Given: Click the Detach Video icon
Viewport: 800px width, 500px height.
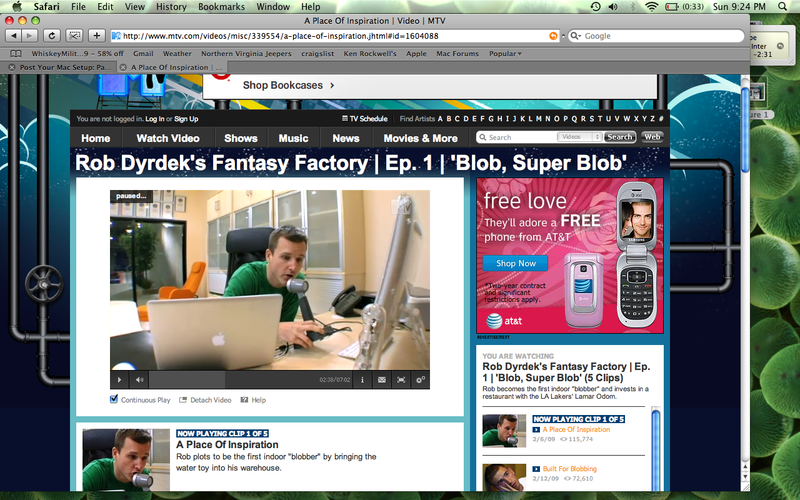Looking at the screenshot, I should pyautogui.click(x=183, y=400).
